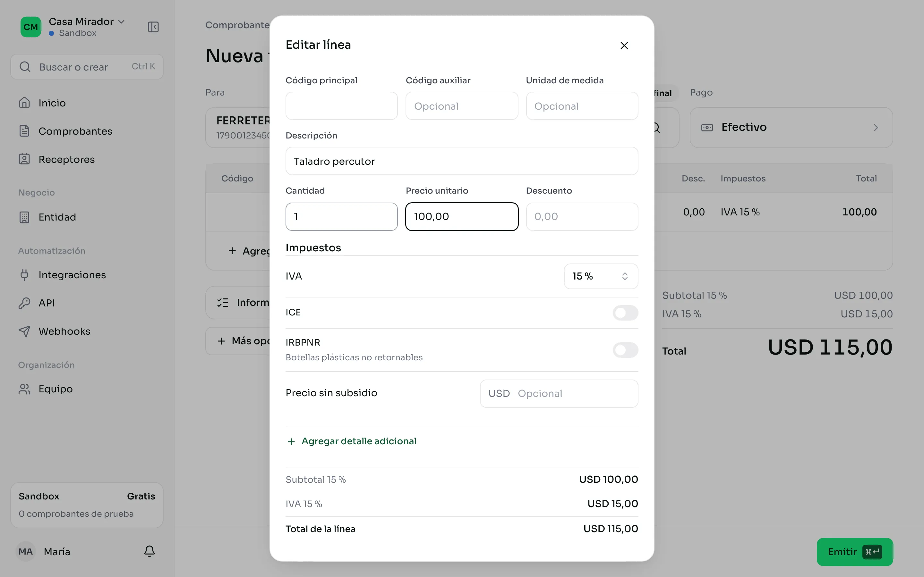This screenshot has height=577, width=924.
Task: Close the Editar línea dialog
Action: click(x=624, y=46)
